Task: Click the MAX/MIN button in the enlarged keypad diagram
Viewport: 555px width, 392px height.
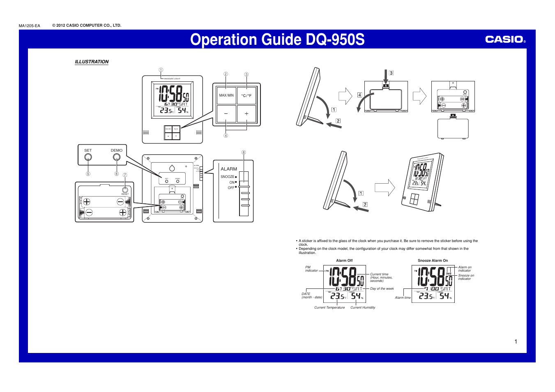Action: tap(226, 95)
